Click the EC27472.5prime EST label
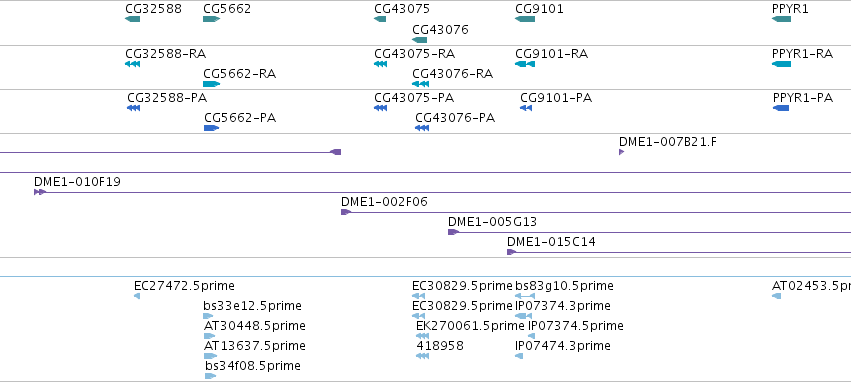This screenshot has width=851, height=382. 185,286
